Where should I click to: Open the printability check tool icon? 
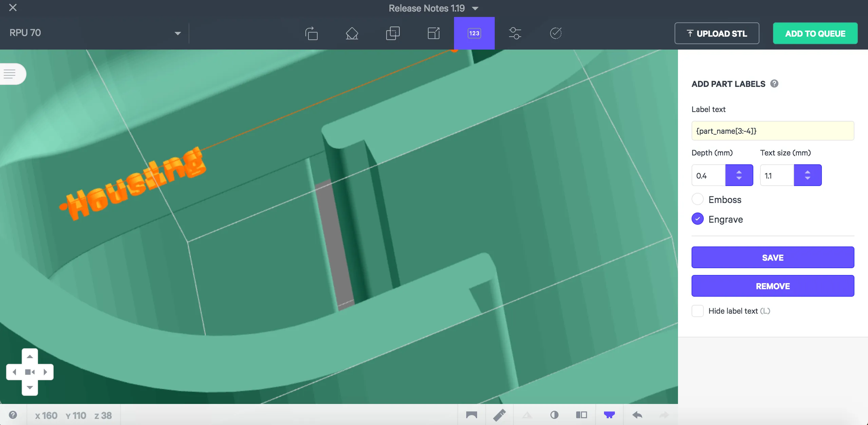coord(555,33)
